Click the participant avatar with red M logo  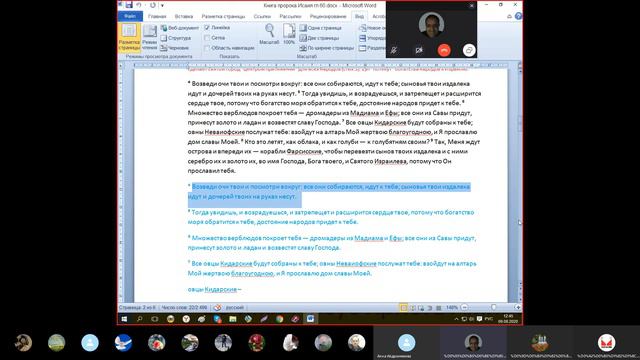(607, 342)
